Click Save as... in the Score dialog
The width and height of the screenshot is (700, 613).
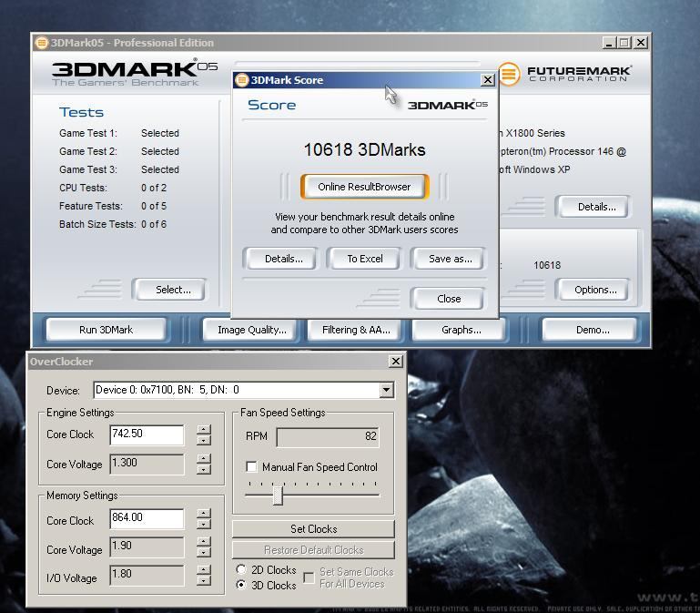click(x=450, y=259)
